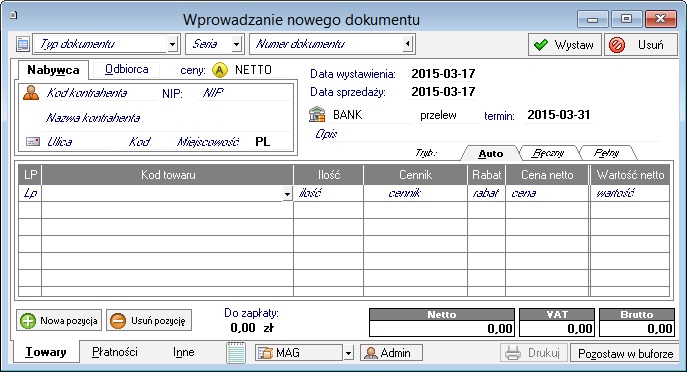Click the document list icon beside Typ dokumentu
The image size is (687, 372).
22,44
